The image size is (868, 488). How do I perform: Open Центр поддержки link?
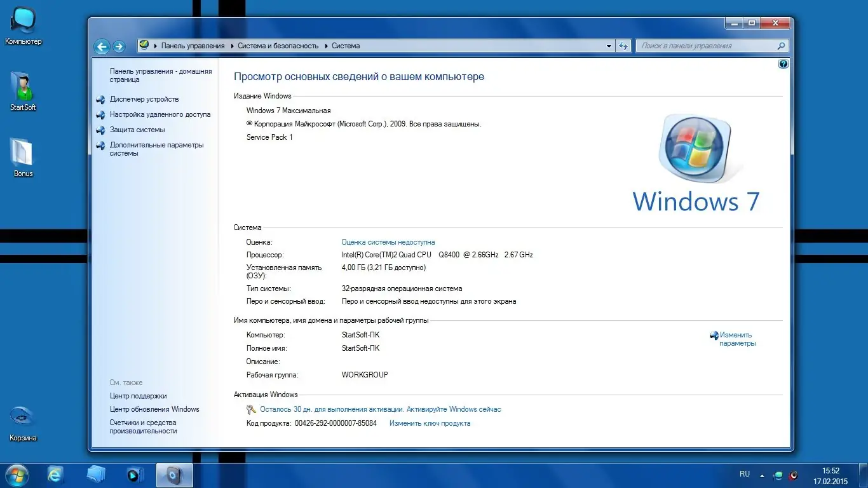point(138,396)
